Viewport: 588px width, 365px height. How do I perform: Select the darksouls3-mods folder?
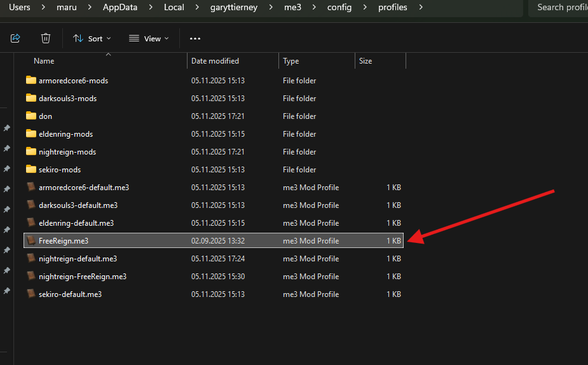[67, 99]
